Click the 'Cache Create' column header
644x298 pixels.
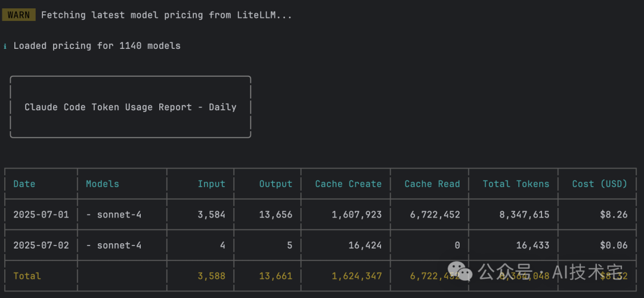(348, 184)
